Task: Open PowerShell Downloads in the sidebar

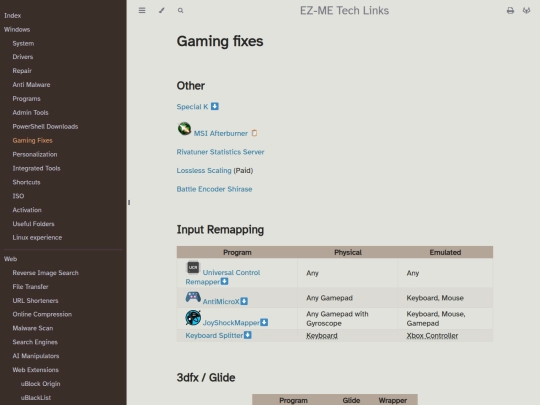Action: pos(45,126)
